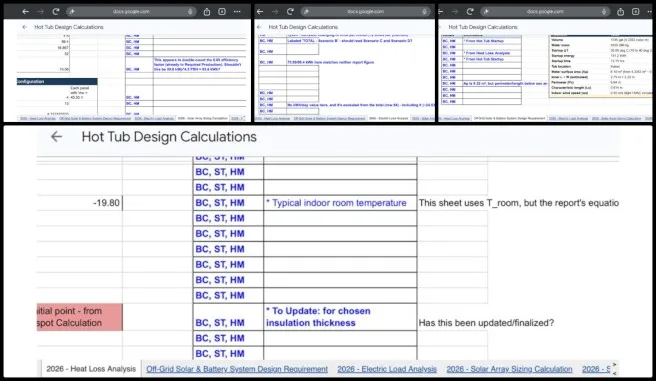
Task: Select cell with value -19.80
Action: (x=79, y=203)
